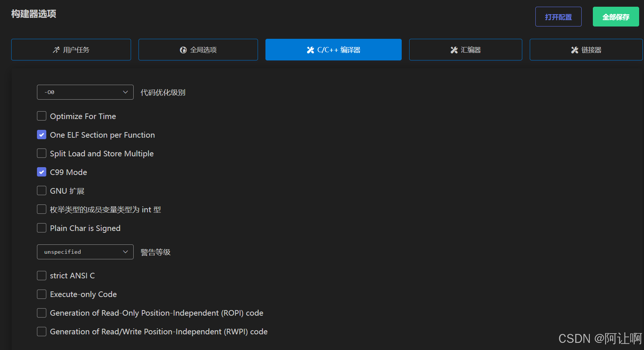The height and width of the screenshot is (350, 644).
Task: Uncheck the C99 Mode checkbox
Action: (41, 172)
